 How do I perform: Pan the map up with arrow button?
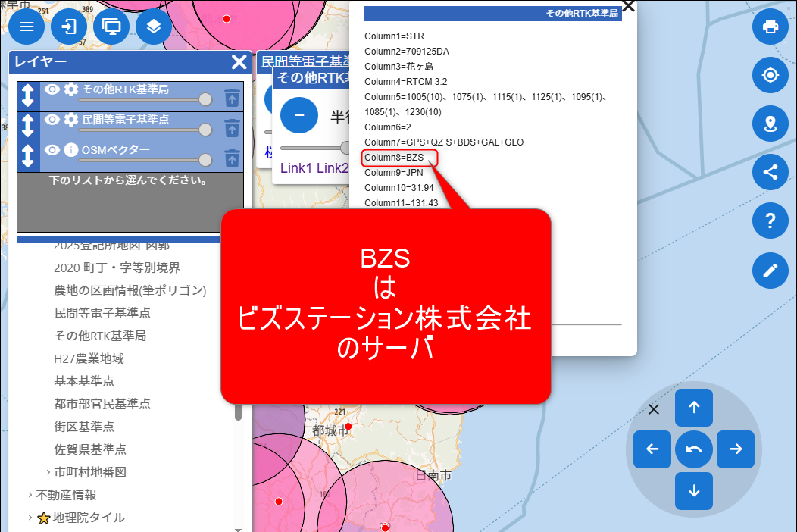693,408
